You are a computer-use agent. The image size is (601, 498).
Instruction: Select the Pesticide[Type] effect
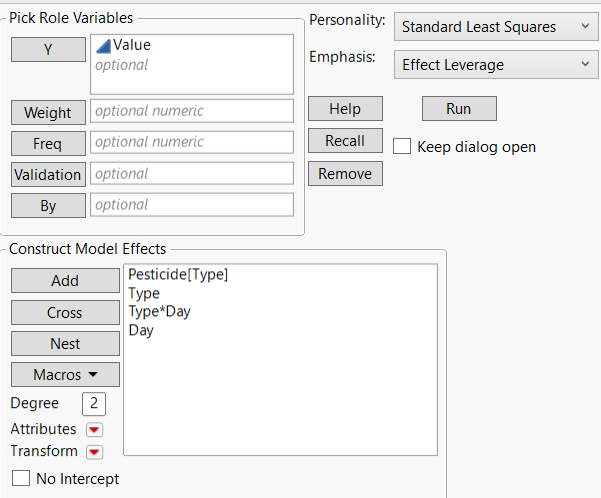(x=178, y=274)
